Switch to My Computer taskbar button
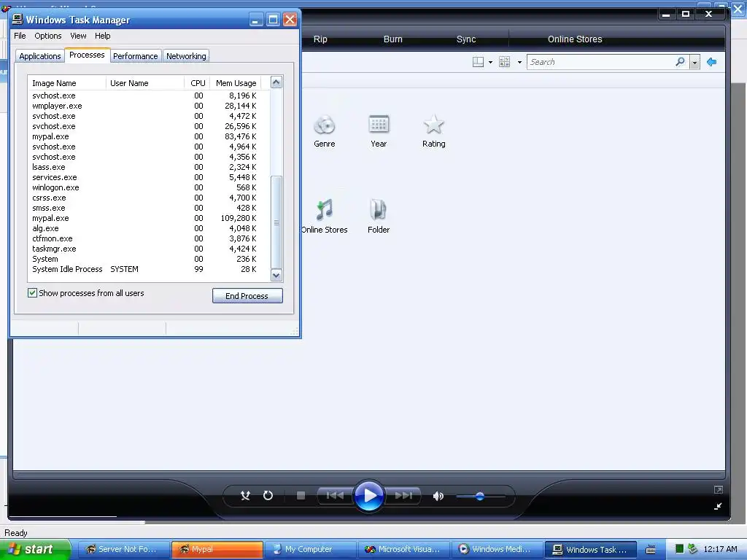The height and width of the screenshot is (560, 747). (311, 549)
